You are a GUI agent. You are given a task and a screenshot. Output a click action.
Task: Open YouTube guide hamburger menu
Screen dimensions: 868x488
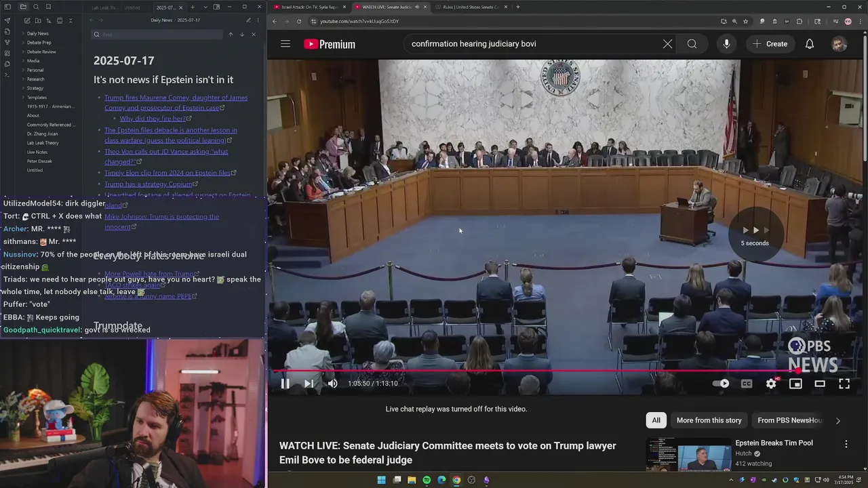(285, 44)
